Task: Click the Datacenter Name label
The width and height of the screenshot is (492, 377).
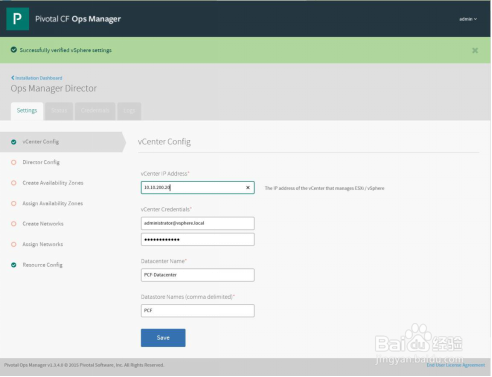Action: (x=164, y=261)
